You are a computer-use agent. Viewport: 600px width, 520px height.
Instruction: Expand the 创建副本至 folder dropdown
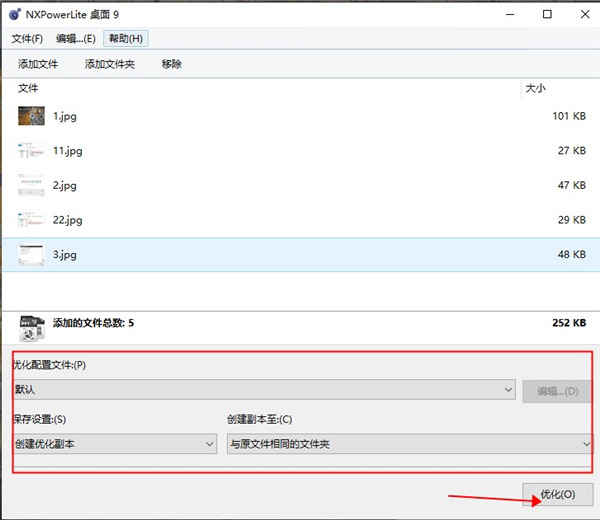pyautogui.click(x=410, y=444)
